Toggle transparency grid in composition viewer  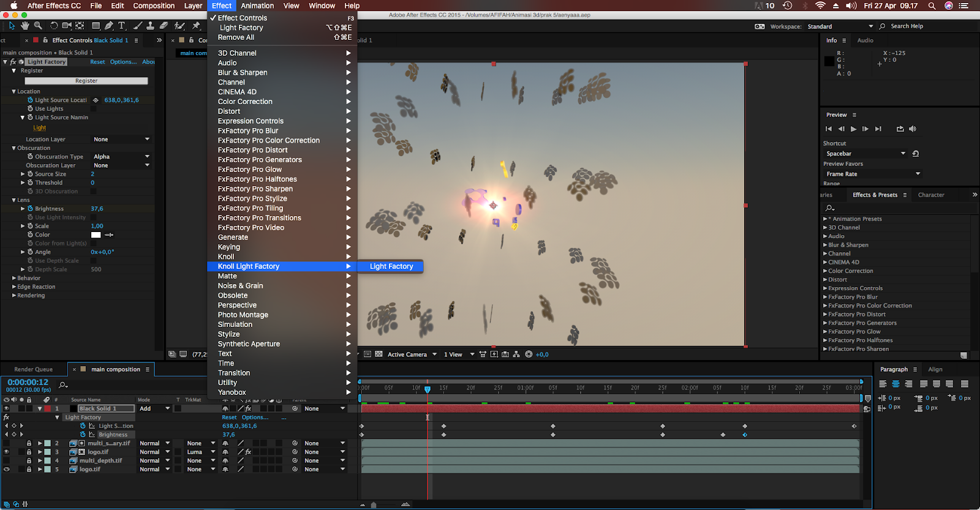pyautogui.click(x=379, y=354)
